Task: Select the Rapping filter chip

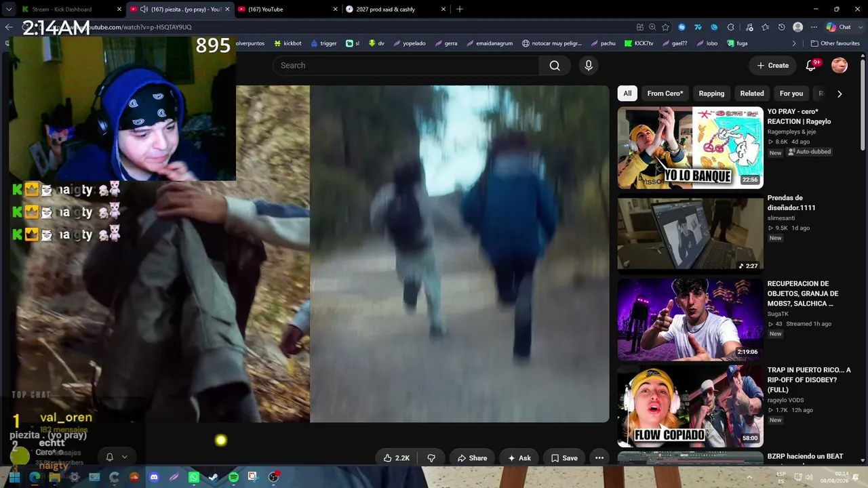Action: pyautogui.click(x=711, y=94)
